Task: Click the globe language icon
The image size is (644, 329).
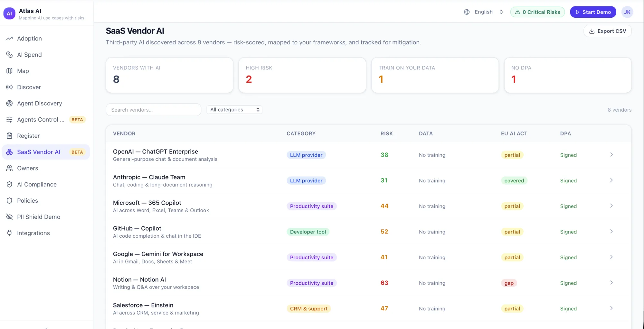Action: pyautogui.click(x=467, y=12)
